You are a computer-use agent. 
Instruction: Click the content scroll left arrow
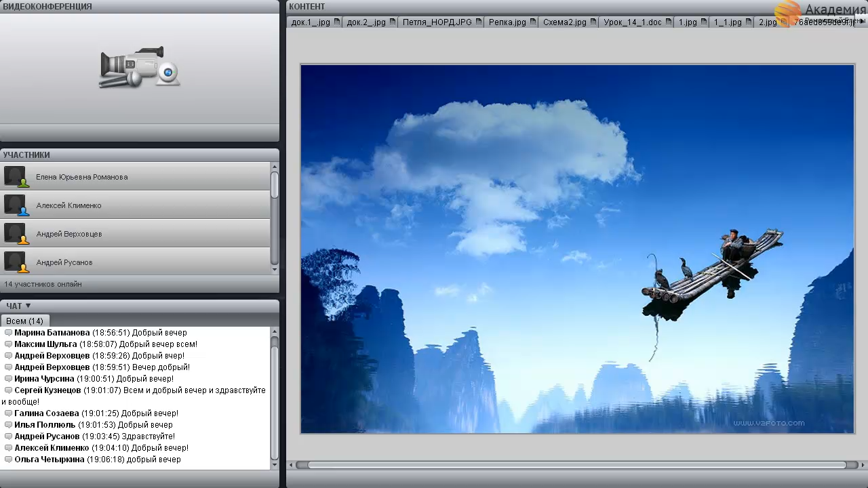pos(292,465)
